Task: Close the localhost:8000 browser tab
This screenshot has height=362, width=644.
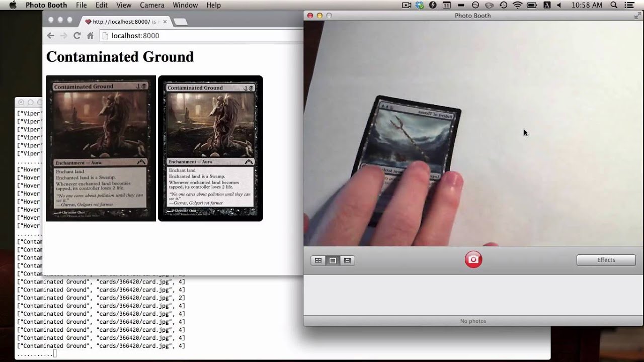Action: [x=165, y=22]
